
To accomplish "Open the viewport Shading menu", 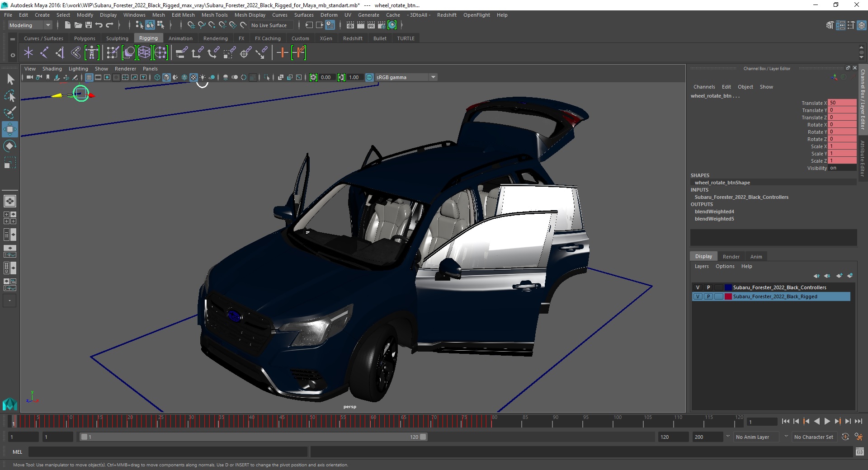I will pos(52,69).
